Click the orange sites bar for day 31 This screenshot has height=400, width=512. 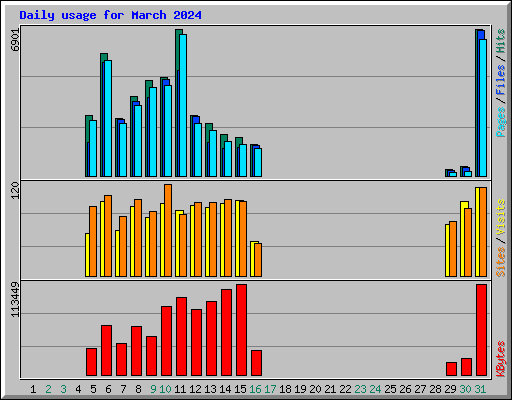click(483, 232)
